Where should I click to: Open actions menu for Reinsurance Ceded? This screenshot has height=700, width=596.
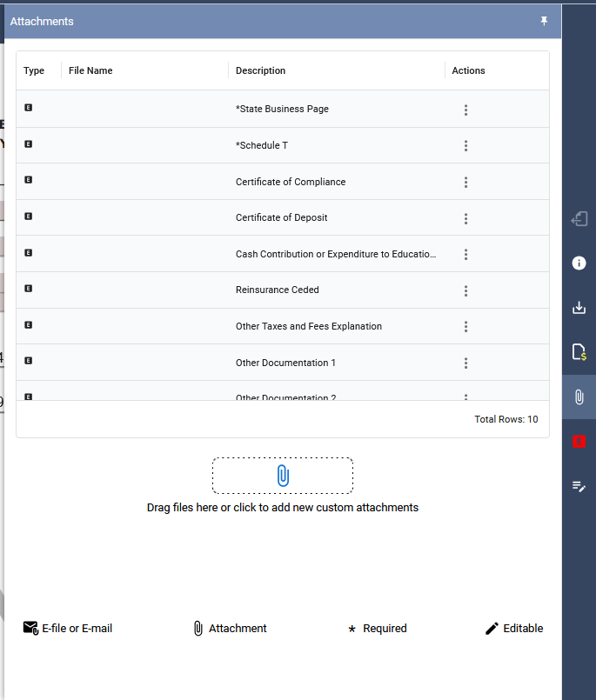[x=465, y=291]
